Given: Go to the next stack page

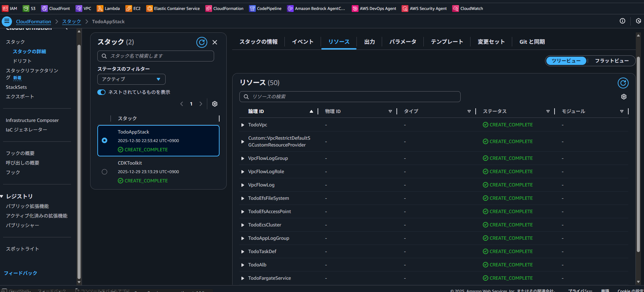Looking at the screenshot, I should click(x=201, y=104).
